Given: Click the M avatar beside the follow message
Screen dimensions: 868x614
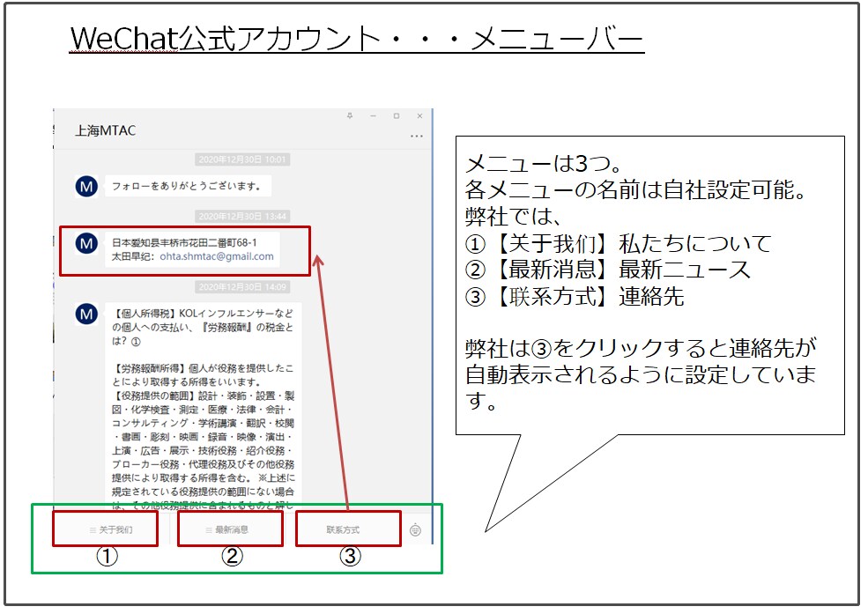Looking at the screenshot, I should (x=86, y=186).
